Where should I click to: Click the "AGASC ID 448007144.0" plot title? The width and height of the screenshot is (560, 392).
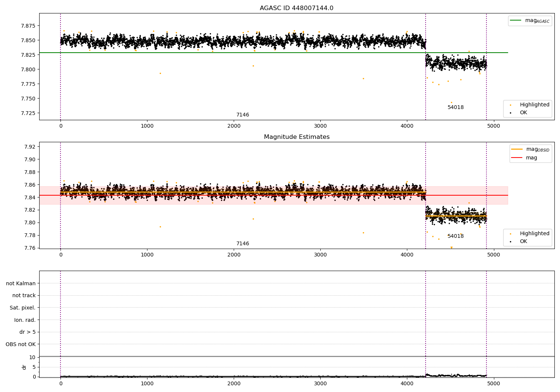coord(296,8)
